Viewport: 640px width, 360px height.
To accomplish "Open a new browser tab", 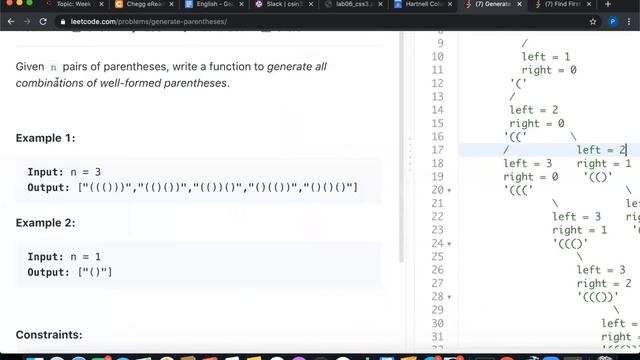I will point(608,4).
